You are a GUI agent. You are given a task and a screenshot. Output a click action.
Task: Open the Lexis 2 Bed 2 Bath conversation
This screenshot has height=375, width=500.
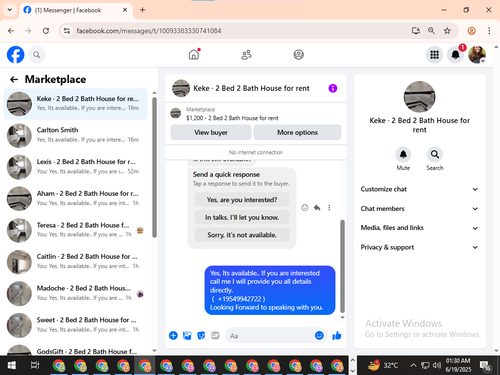point(75,167)
